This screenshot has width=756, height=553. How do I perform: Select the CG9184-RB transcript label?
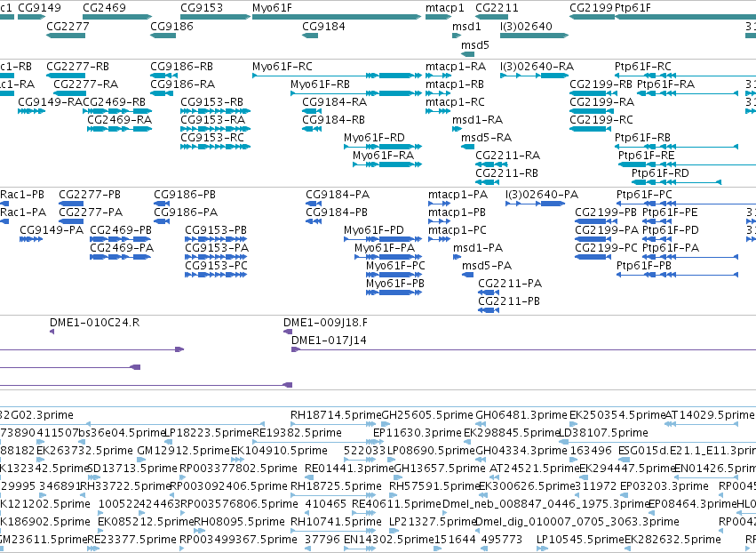pos(334,120)
